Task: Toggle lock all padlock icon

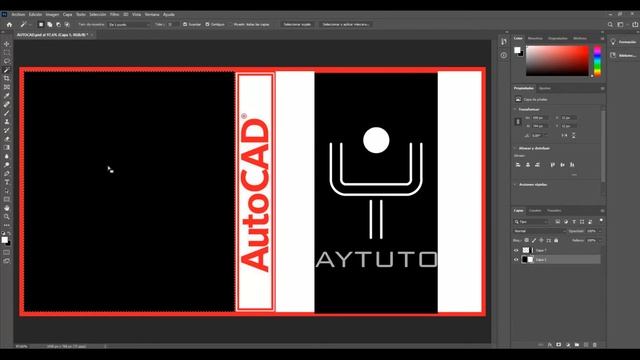Action: tap(556, 240)
